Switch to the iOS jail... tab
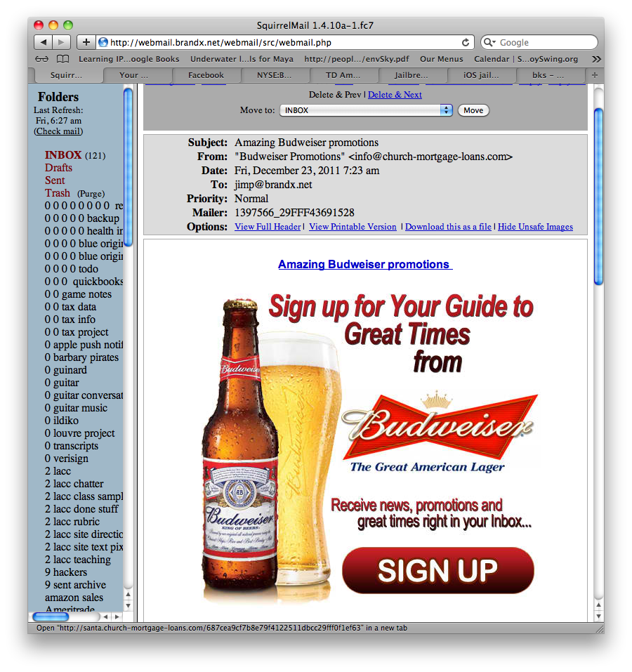The height and width of the screenshot is (672, 632). click(x=481, y=75)
